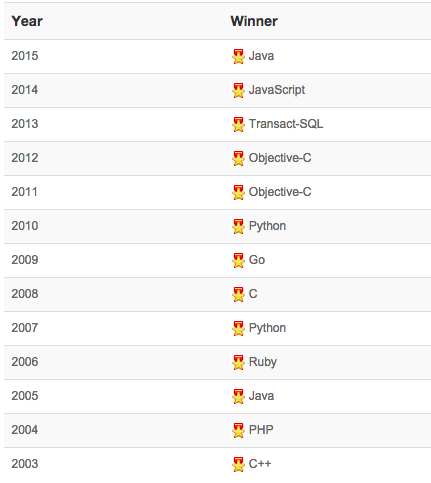This screenshot has width=431, height=483.
Task: Click the medal icon next to Go
Action: pyautogui.click(x=238, y=260)
